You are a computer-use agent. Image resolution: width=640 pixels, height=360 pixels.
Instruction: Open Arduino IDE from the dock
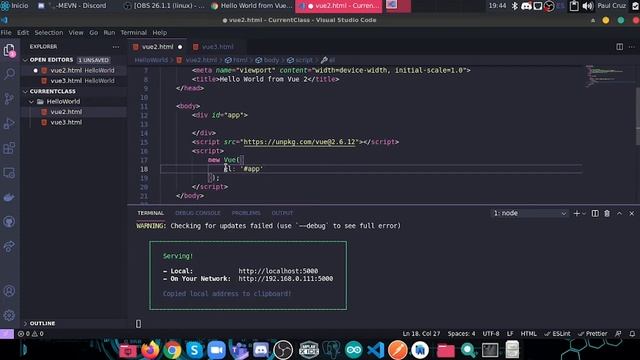pyautogui.click(x=353, y=350)
